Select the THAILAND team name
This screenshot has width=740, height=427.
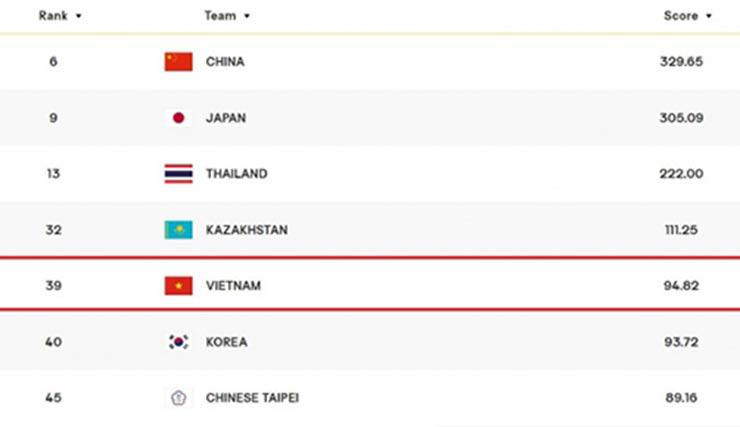(237, 174)
